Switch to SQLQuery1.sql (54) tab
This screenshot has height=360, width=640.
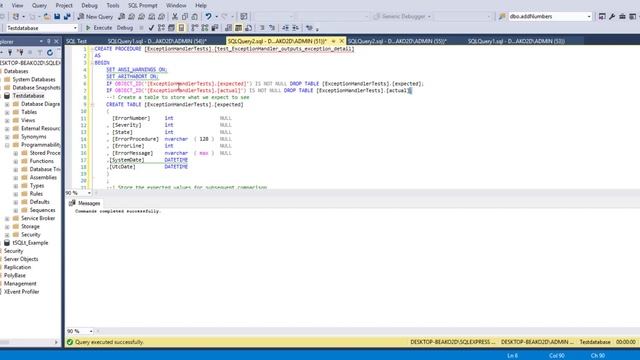(x=157, y=41)
